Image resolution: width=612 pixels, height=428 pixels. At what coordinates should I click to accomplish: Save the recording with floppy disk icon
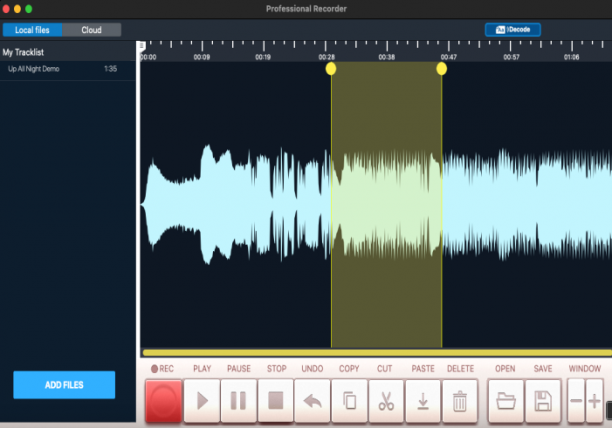[543, 401]
